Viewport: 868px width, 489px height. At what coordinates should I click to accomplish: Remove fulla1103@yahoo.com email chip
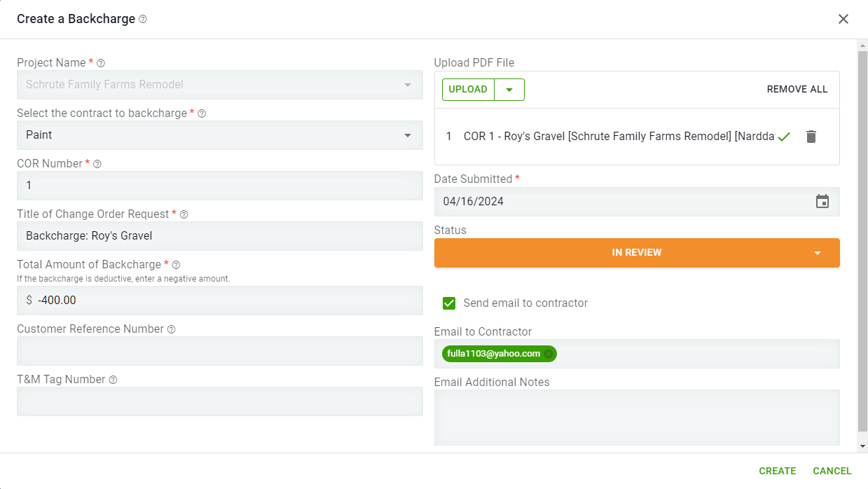[549, 354]
